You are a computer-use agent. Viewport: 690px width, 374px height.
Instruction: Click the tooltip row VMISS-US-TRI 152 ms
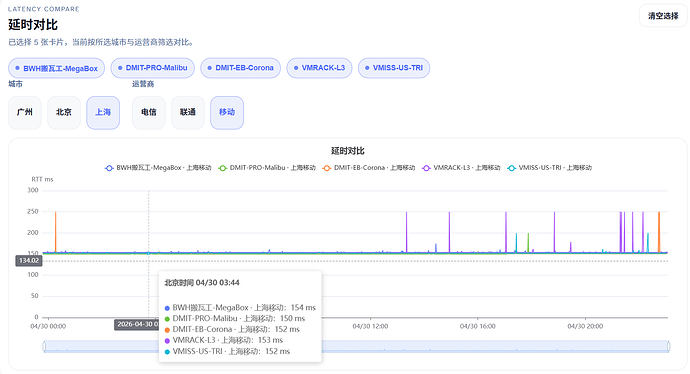[x=228, y=351]
